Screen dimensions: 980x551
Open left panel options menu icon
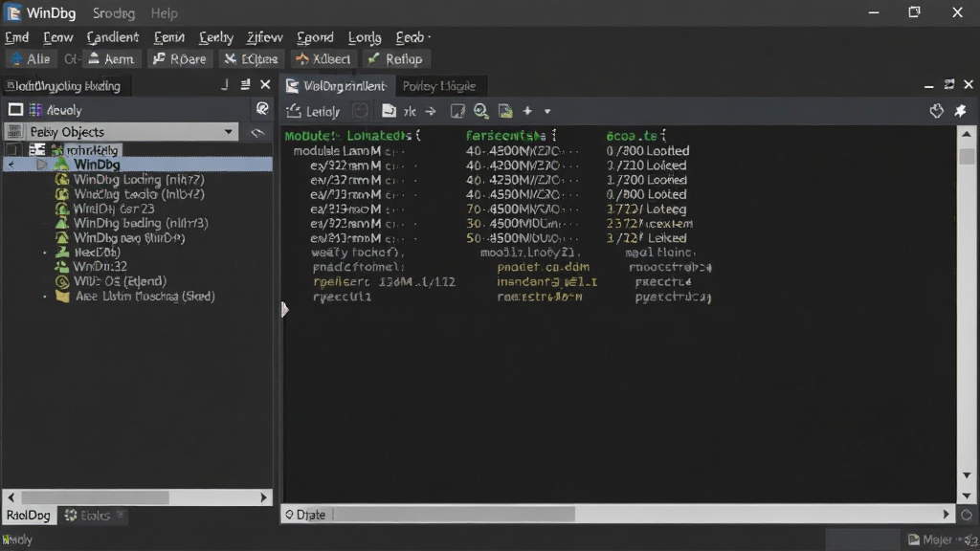[x=245, y=84]
